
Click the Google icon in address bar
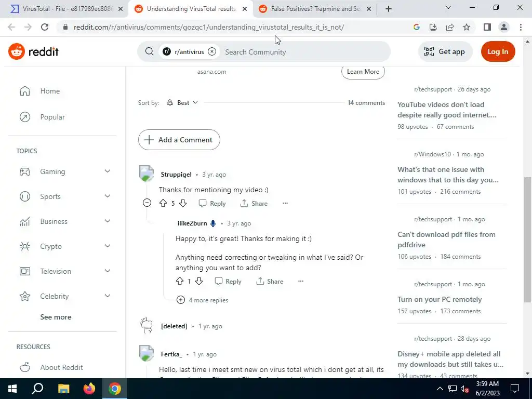[x=417, y=27]
